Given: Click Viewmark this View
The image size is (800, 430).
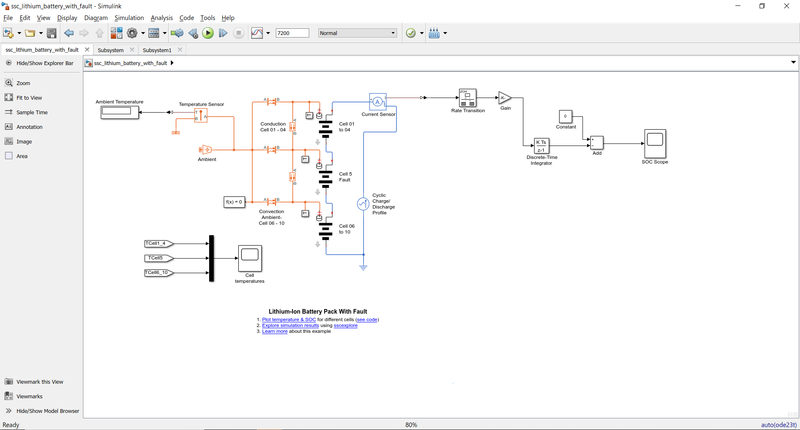Looking at the screenshot, I should click(34, 382).
